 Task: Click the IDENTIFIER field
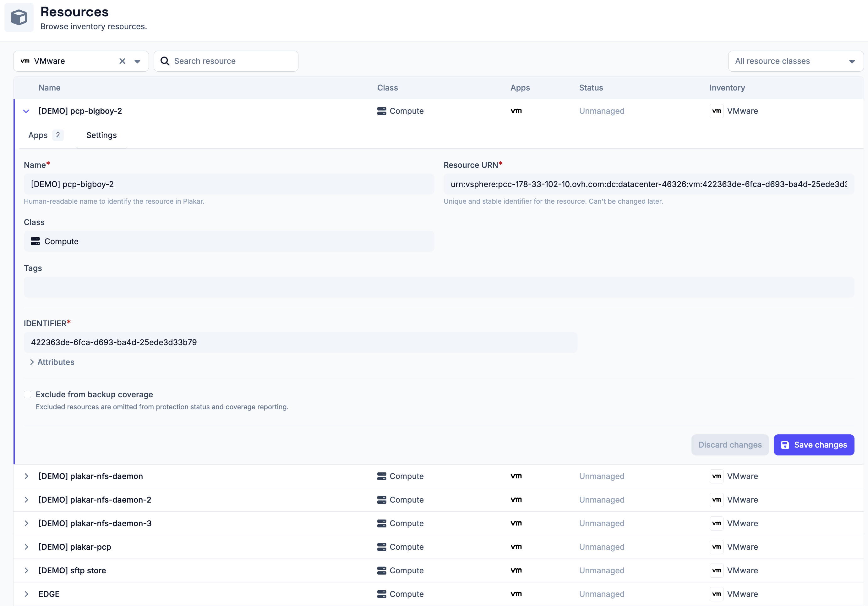coord(300,342)
